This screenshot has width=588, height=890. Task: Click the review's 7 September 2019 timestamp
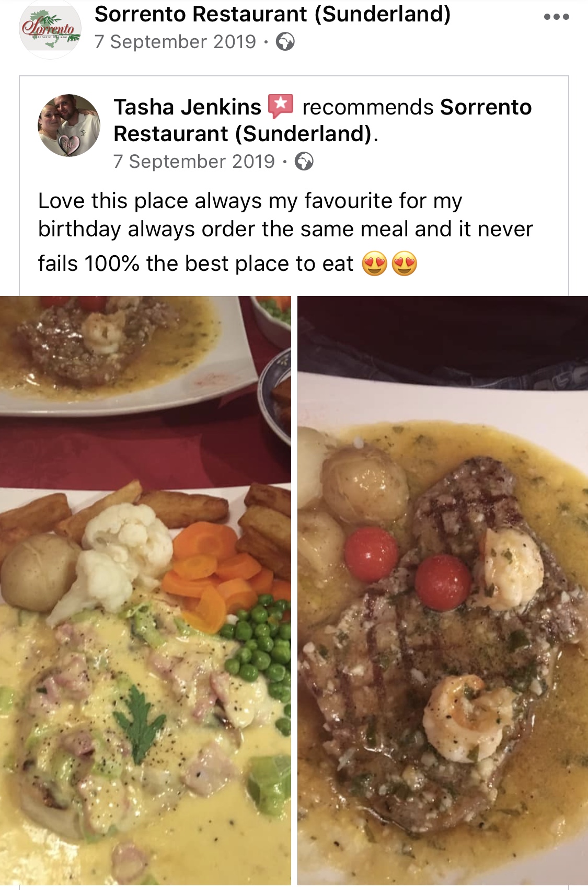194,162
